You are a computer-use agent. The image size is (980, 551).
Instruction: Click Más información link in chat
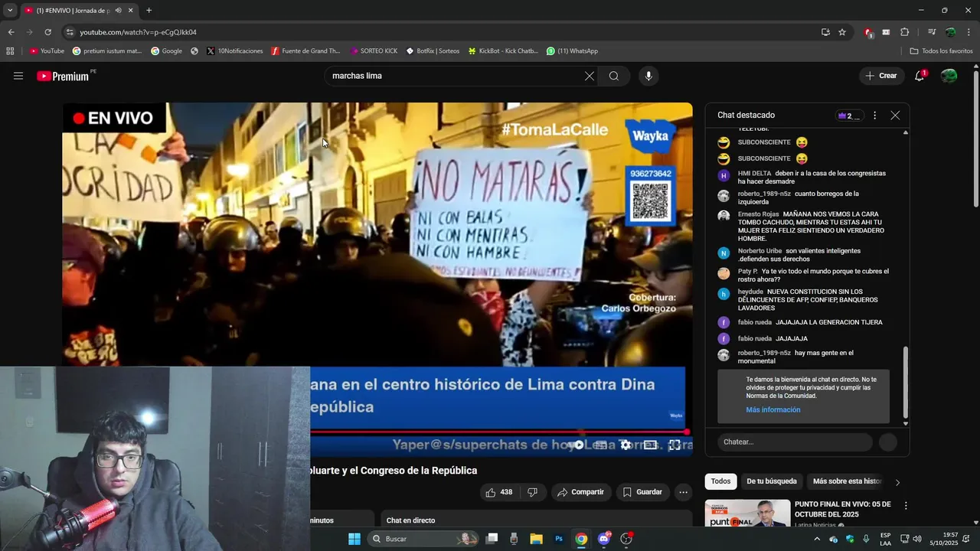tap(773, 410)
